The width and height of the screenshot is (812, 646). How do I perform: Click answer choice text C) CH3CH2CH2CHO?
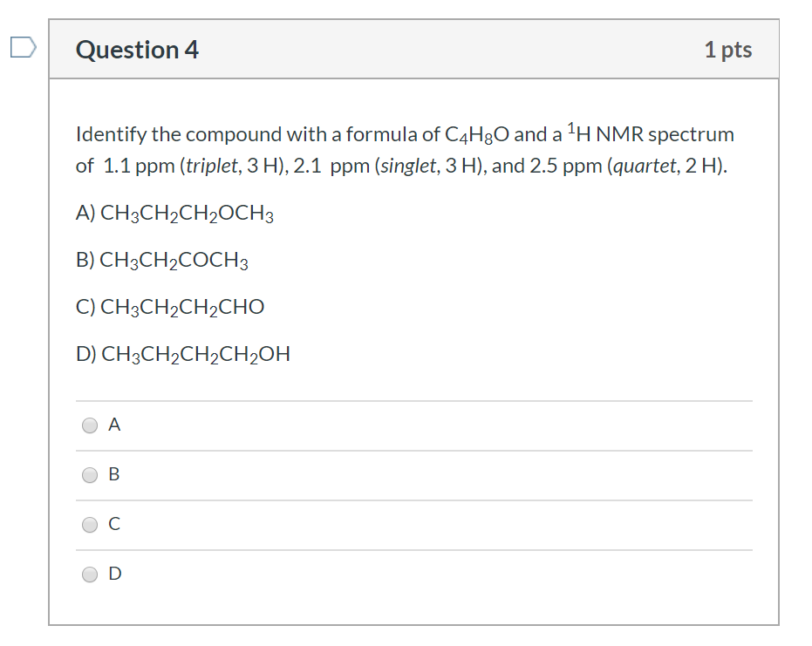(170, 306)
